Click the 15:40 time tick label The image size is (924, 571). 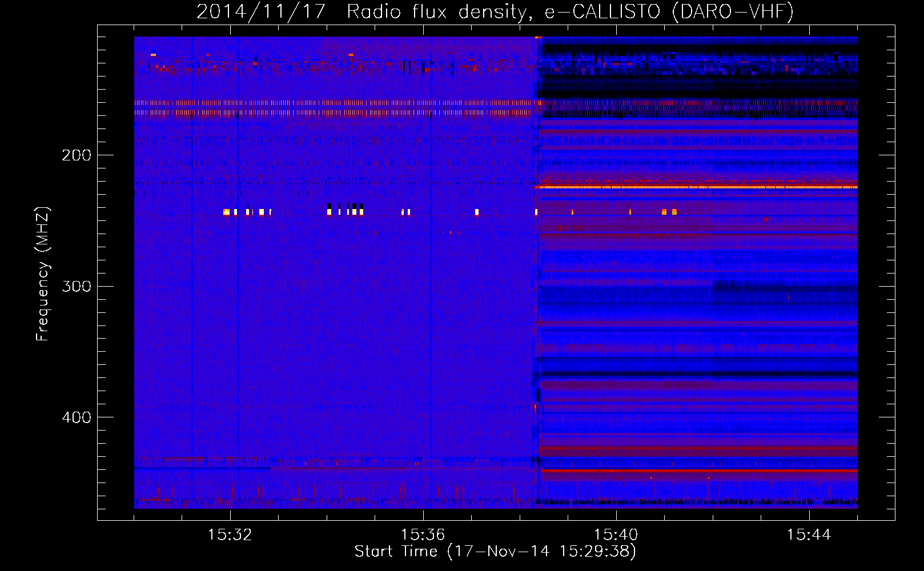[x=616, y=535]
